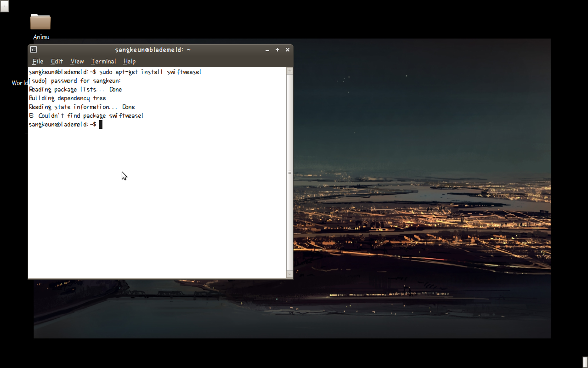Show the hidden panel at bottom-right corner
Viewport: 588px width, 368px height.
click(x=585, y=362)
